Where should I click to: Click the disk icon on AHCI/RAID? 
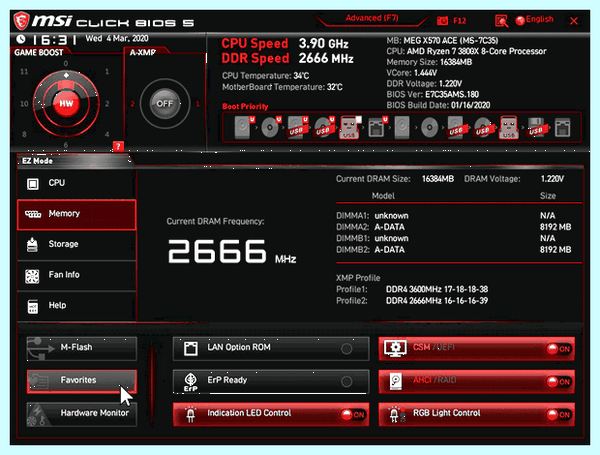pos(395,382)
